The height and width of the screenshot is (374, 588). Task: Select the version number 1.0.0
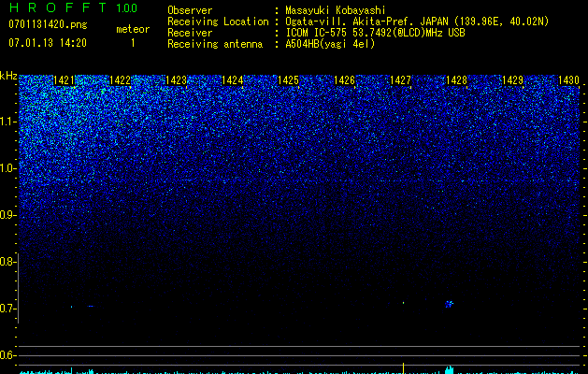(x=127, y=7)
